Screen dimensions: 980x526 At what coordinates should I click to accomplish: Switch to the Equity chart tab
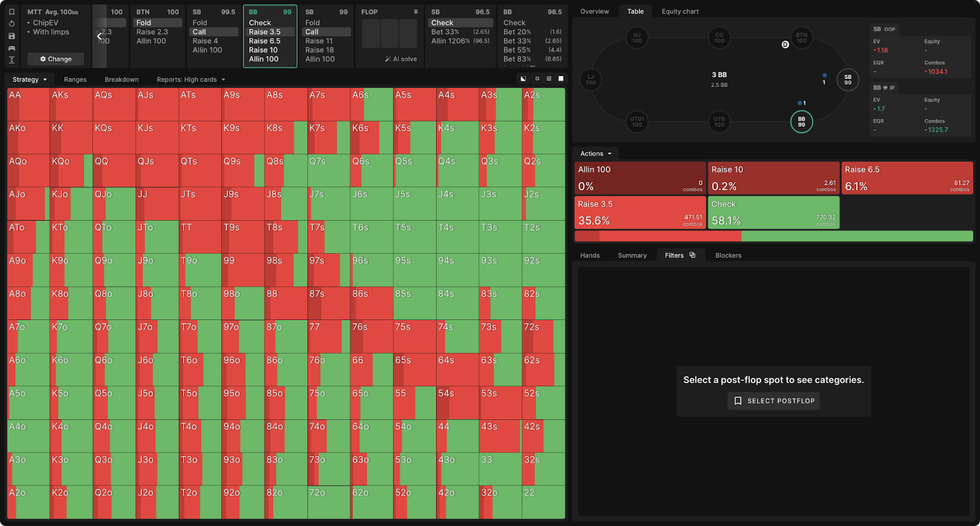[x=680, y=12]
